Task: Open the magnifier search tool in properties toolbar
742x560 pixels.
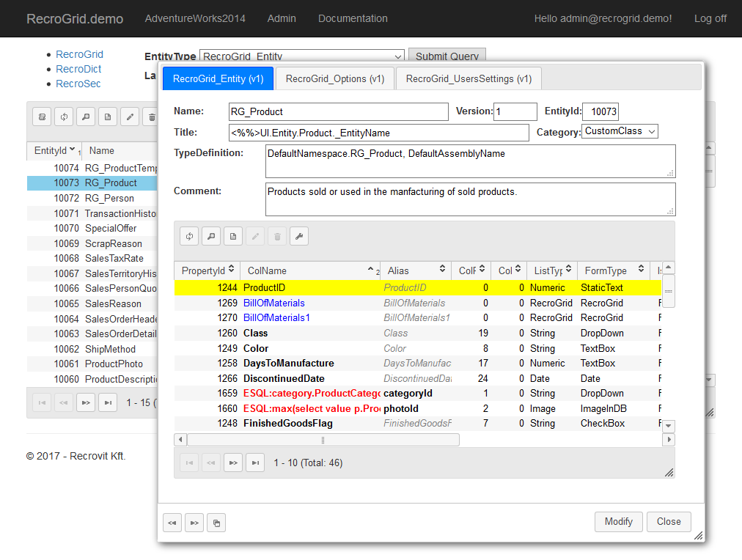Action: 211,236
